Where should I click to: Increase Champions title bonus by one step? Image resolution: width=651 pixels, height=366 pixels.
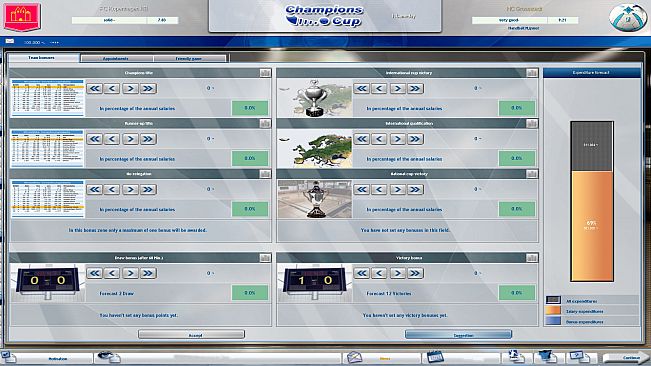coord(130,88)
